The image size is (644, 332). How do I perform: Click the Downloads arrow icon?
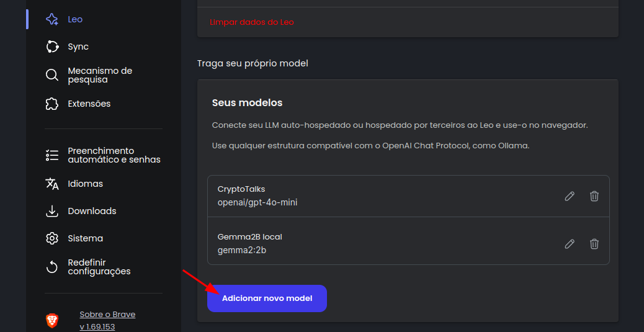(52, 211)
